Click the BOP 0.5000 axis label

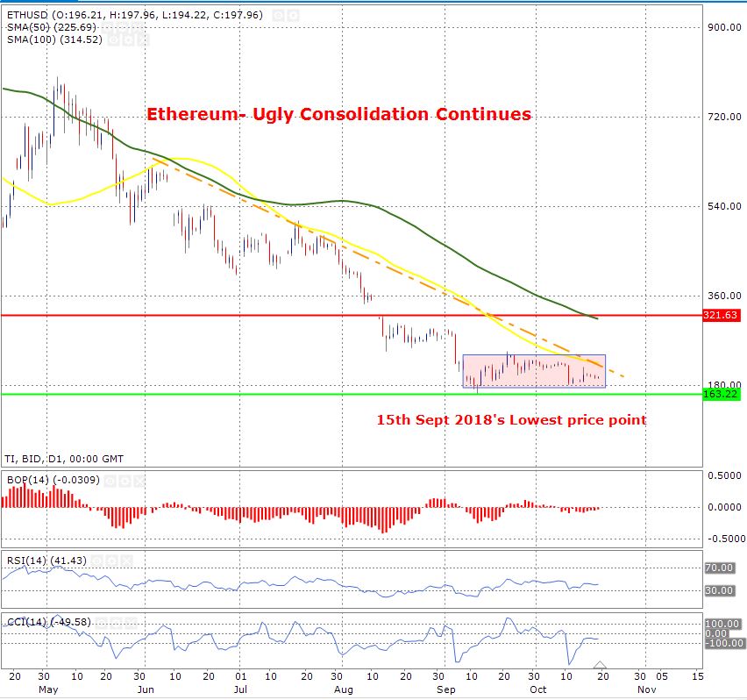pyautogui.click(x=724, y=475)
